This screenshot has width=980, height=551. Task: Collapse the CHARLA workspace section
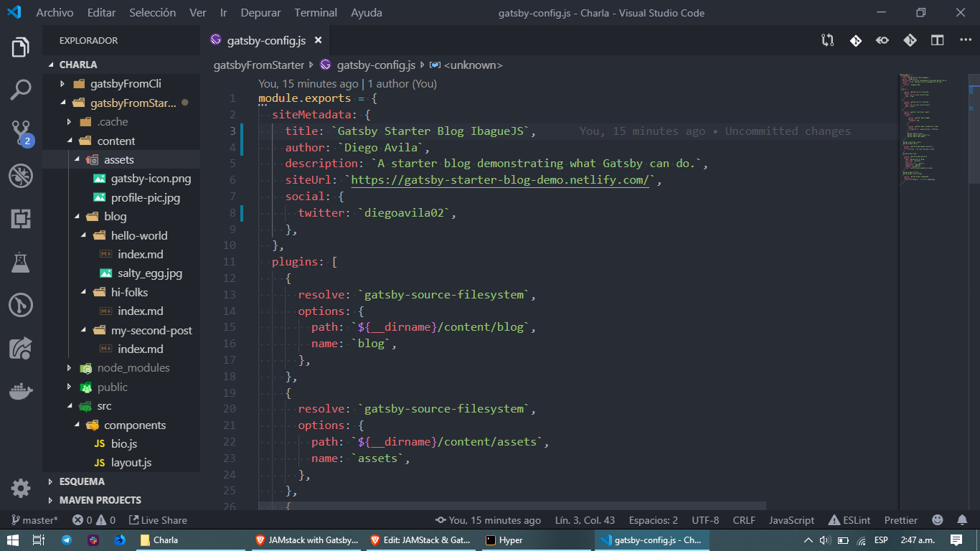77,65
